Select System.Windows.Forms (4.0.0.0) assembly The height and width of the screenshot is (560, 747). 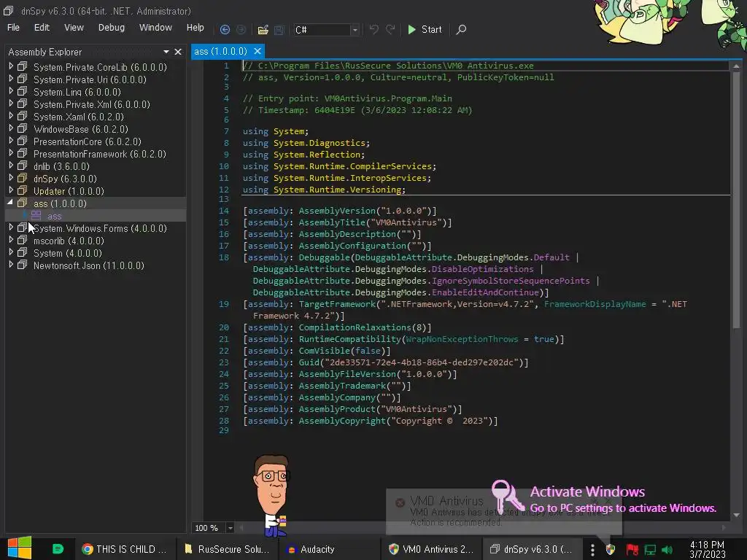click(100, 228)
